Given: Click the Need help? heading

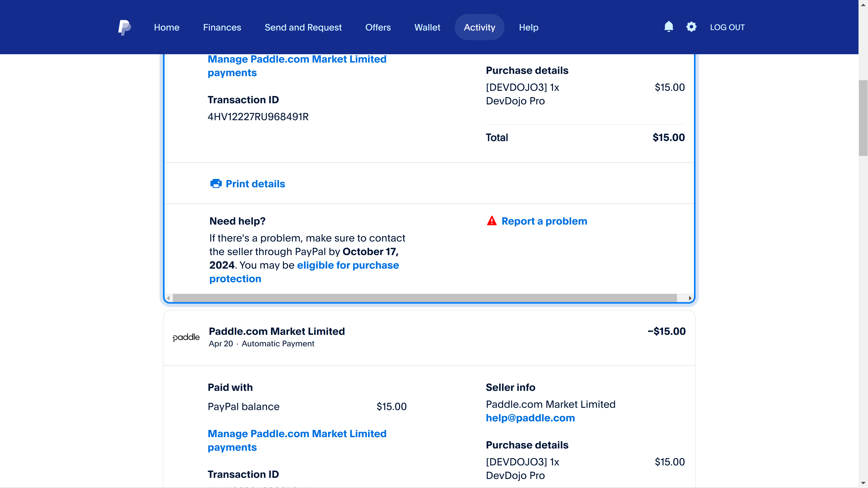Looking at the screenshot, I should click(237, 221).
